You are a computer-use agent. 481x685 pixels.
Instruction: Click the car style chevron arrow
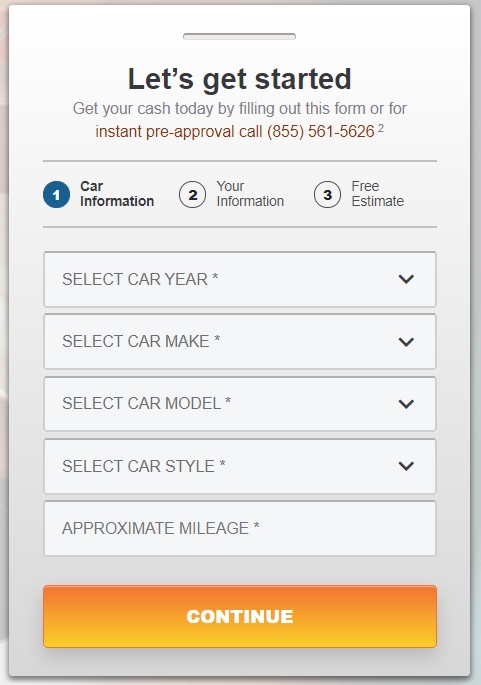[406, 466]
